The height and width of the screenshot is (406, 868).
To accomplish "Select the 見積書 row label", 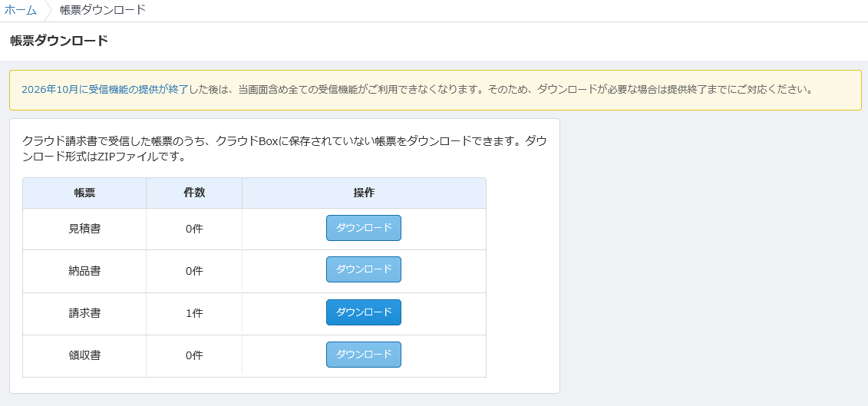I will click(84, 229).
